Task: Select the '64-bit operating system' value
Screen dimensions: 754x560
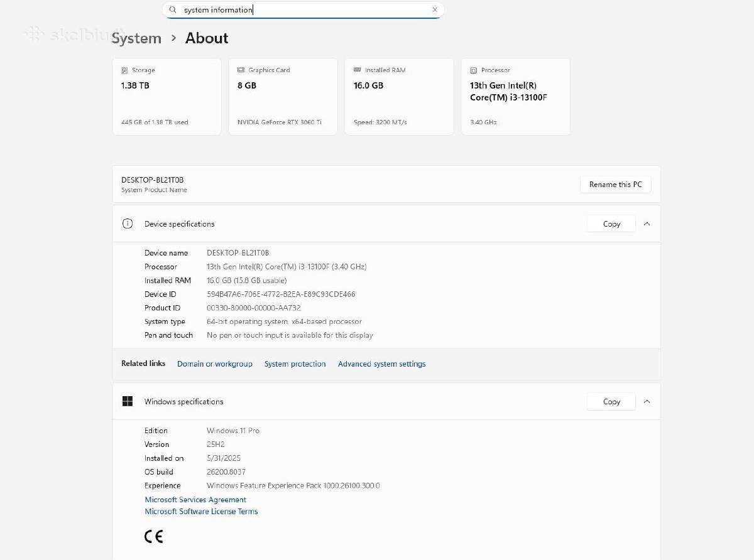Action: tap(284, 322)
